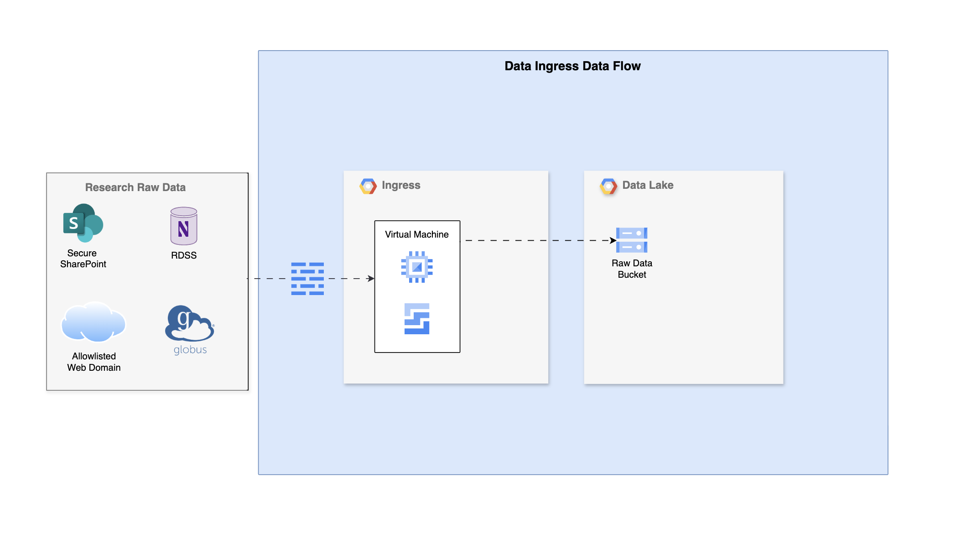Click the Google Cloud logo beside Ingress
This screenshot has width=966, height=560.
coord(368,186)
